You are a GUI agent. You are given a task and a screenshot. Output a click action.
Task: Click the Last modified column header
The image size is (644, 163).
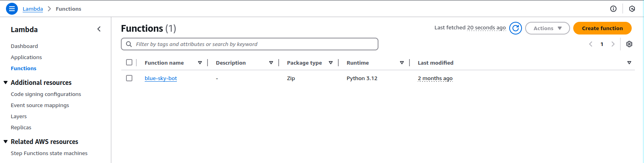tap(435, 63)
